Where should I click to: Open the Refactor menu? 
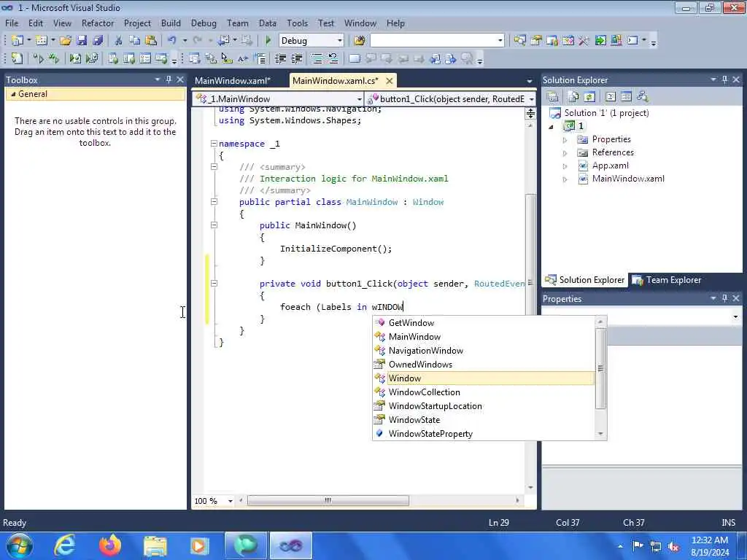point(98,23)
